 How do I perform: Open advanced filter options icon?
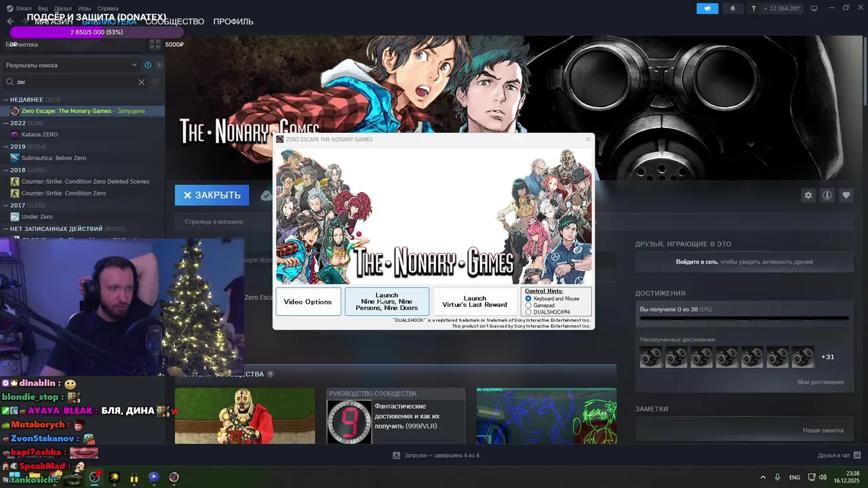(x=155, y=82)
